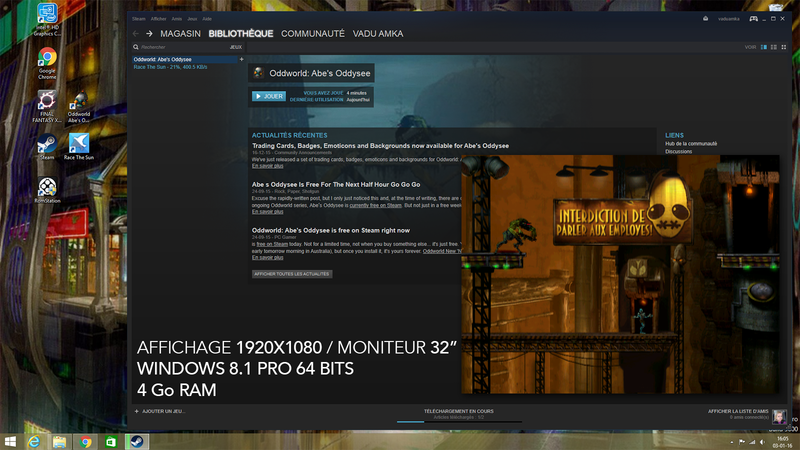Open Discussions link

click(679, 152)
